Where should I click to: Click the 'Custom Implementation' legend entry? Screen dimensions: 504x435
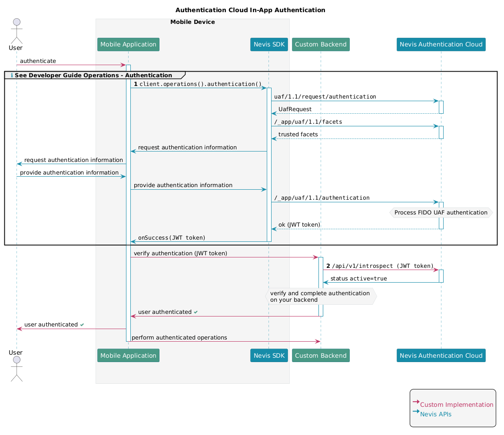457,405
